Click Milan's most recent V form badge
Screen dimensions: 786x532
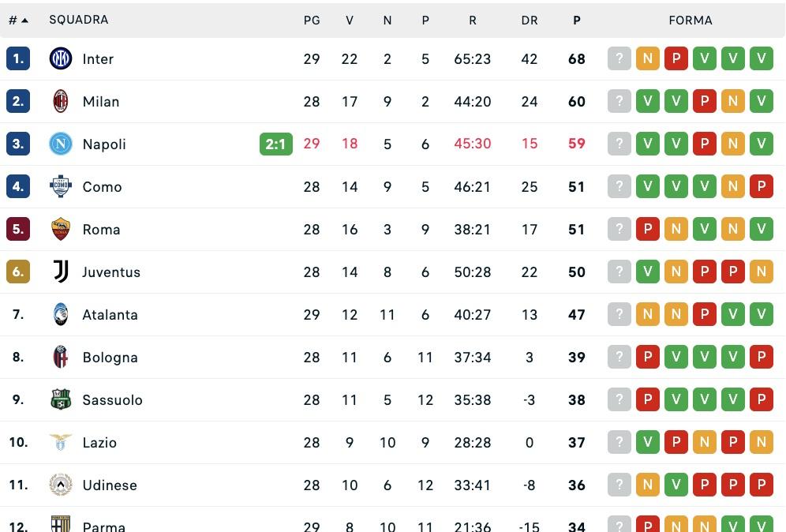click(762, 101)
